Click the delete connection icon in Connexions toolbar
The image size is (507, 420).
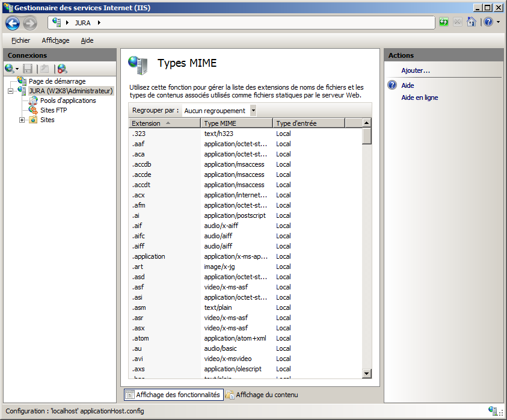coord(62,69)
